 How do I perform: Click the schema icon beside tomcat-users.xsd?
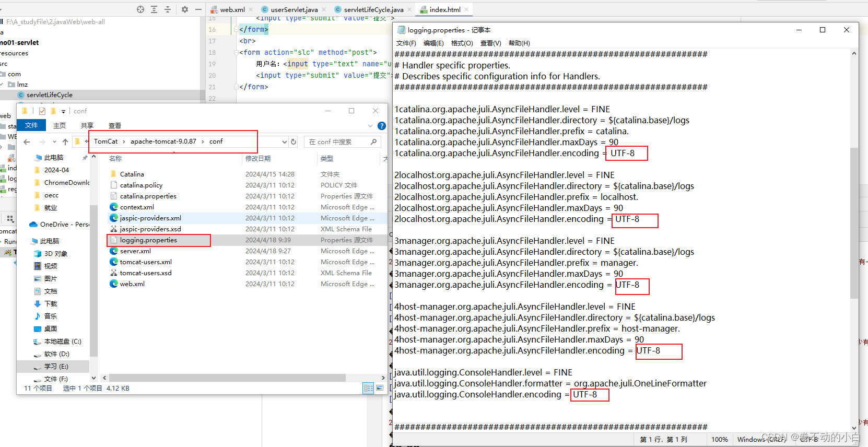coord(113,273)
